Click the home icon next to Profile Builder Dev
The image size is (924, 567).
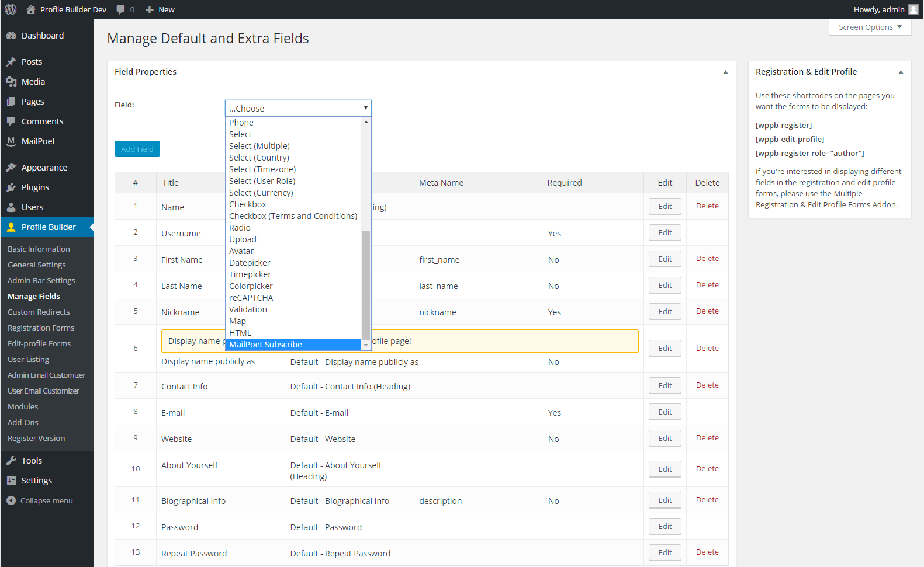pos(31,9)
